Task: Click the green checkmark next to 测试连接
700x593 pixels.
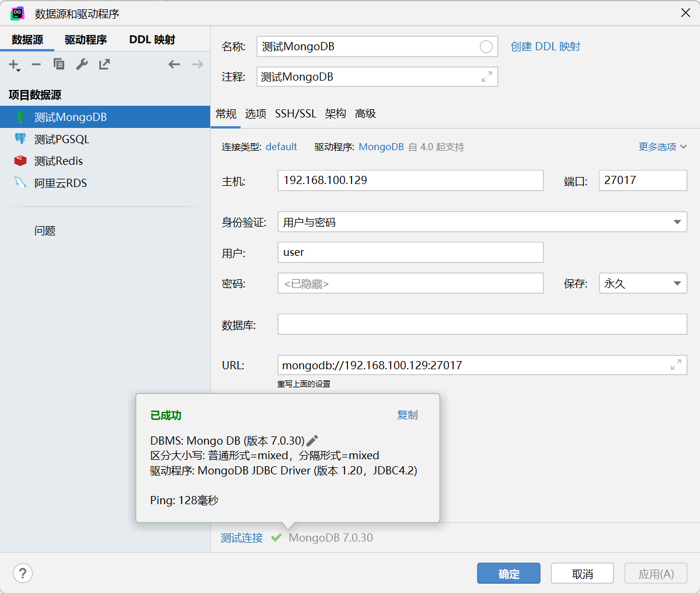Action: (276, 537)
